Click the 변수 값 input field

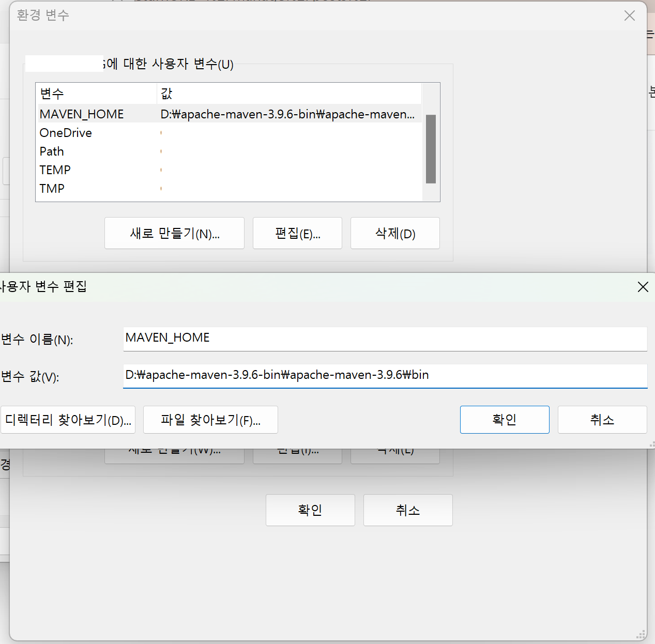click(385, 376)
